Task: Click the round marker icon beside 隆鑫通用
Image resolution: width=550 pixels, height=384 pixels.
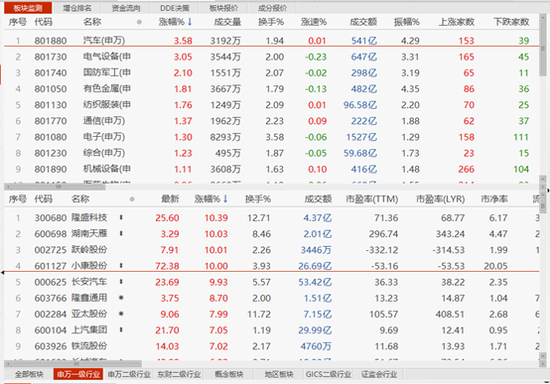Action: tap(121, 298)
